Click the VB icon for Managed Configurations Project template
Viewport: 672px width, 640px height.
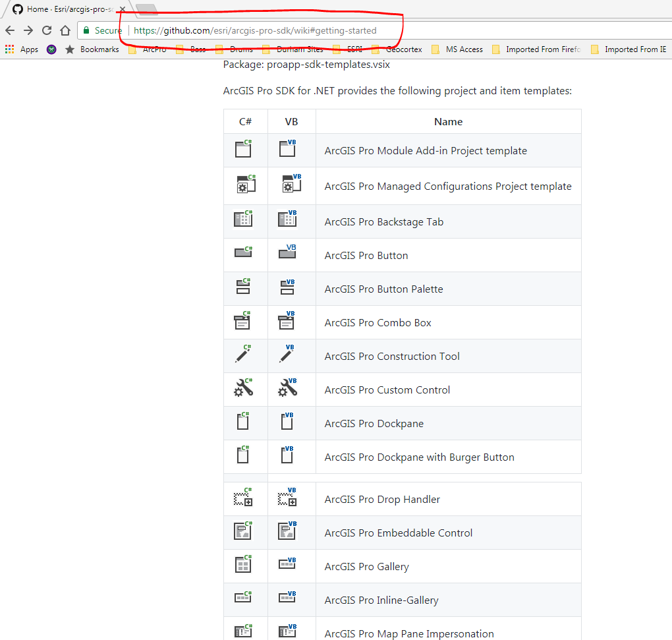pyautogui.click(x=292, y=183)
